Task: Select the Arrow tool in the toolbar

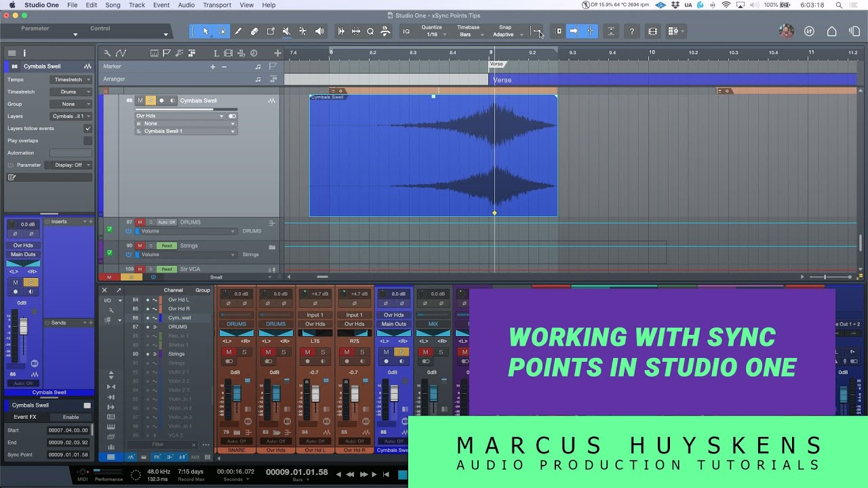Action: 205,31
